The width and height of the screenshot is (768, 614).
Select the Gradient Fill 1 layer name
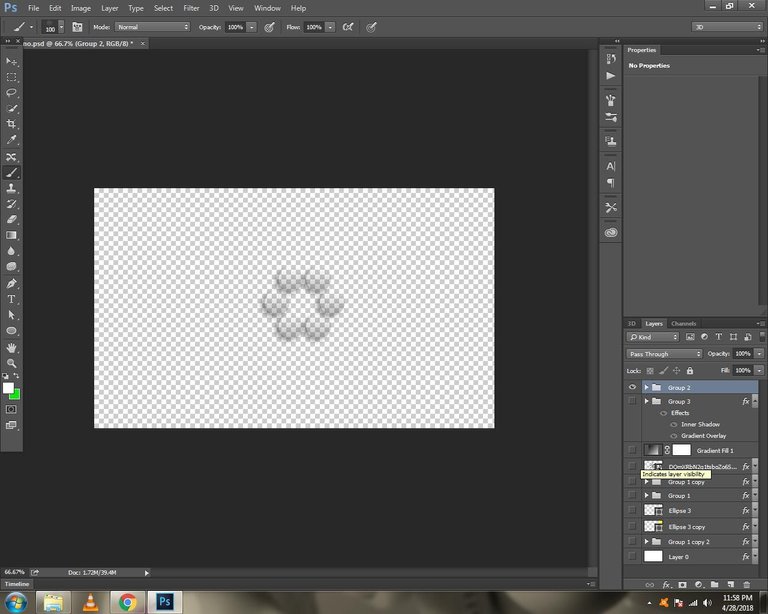pyautogui.click(x=715, y=450)
